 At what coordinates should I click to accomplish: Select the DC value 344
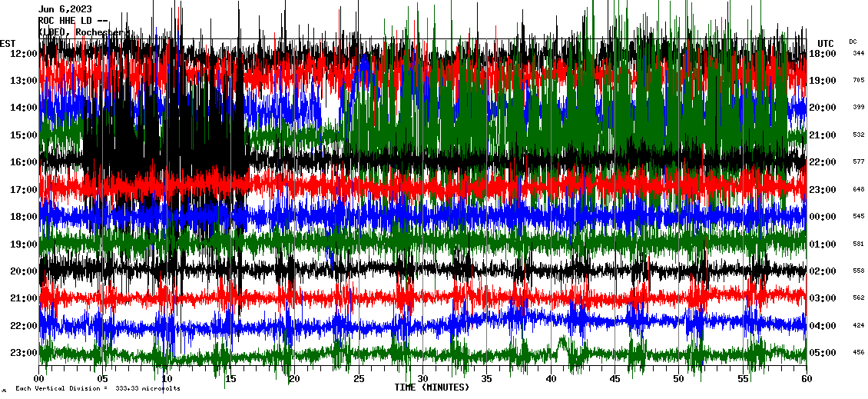pyautogui.click(x=858, y=54)
